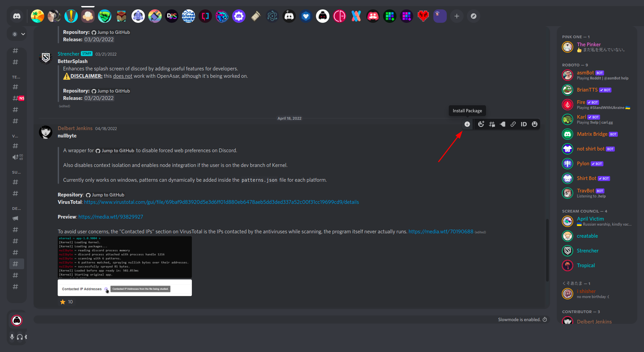The image size is (644, 352).
Task: Open the server header dropdown chevron
Action: pyautogui.click(x=23, y=34)
